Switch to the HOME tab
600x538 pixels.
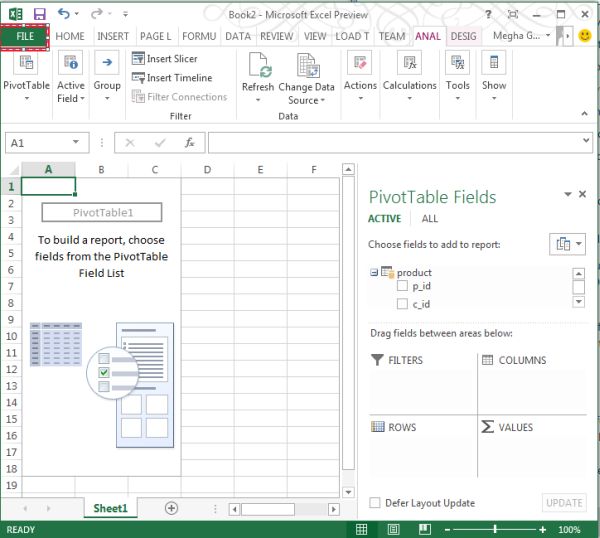pos(70,36)
